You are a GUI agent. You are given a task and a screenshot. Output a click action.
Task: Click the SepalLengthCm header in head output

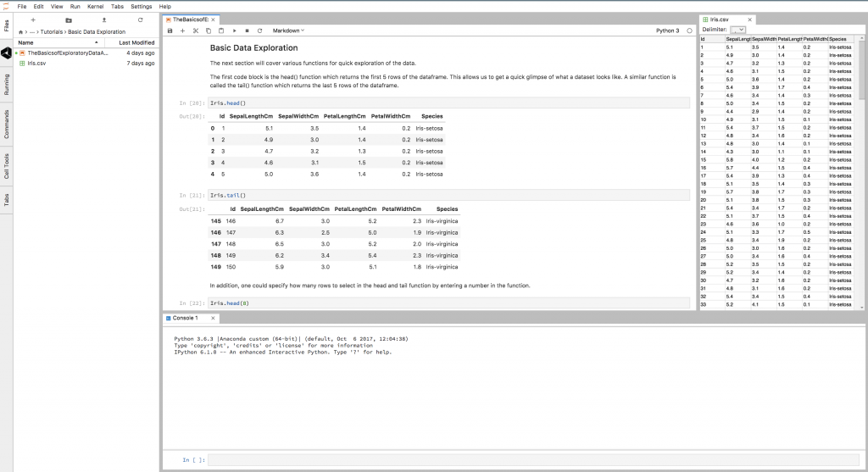[x=251, y=116]
